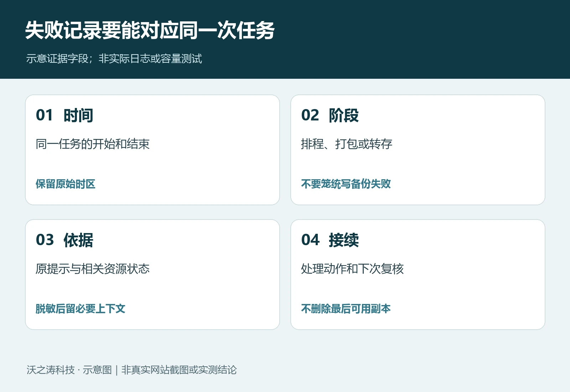Click the heading 01 时间
Image resolution: width=570 pixels, height=392 pixels.
click(x=64, y=115)
